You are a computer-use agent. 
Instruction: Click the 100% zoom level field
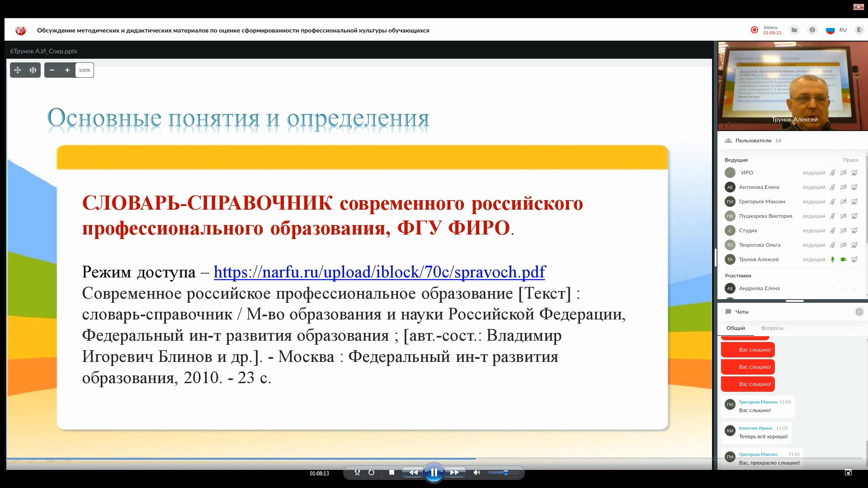click(x=85, y=70)
